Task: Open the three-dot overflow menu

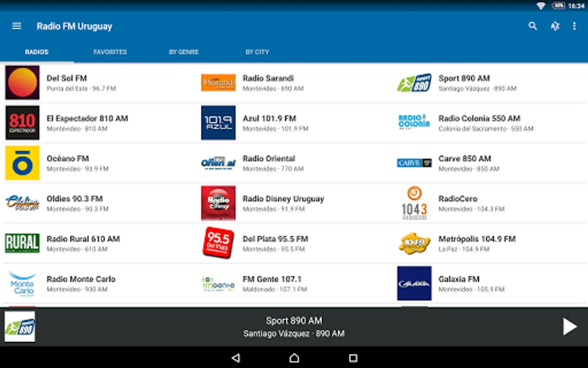Action: point(574,26)
